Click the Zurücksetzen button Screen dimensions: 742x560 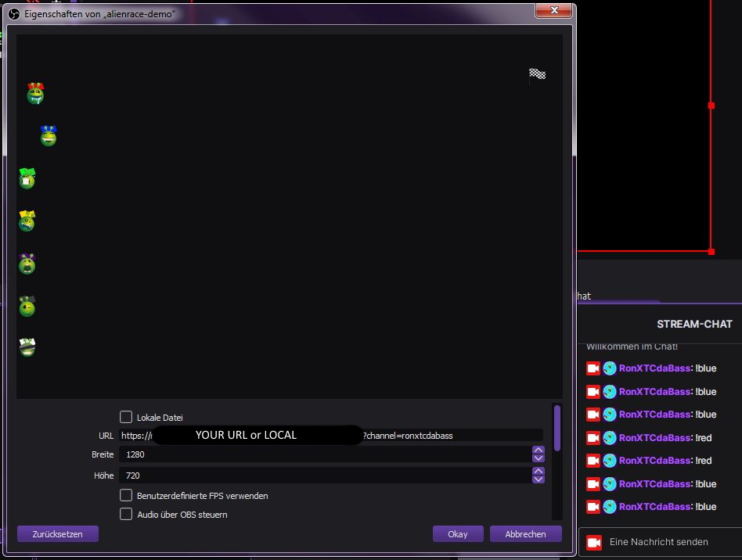58,534
